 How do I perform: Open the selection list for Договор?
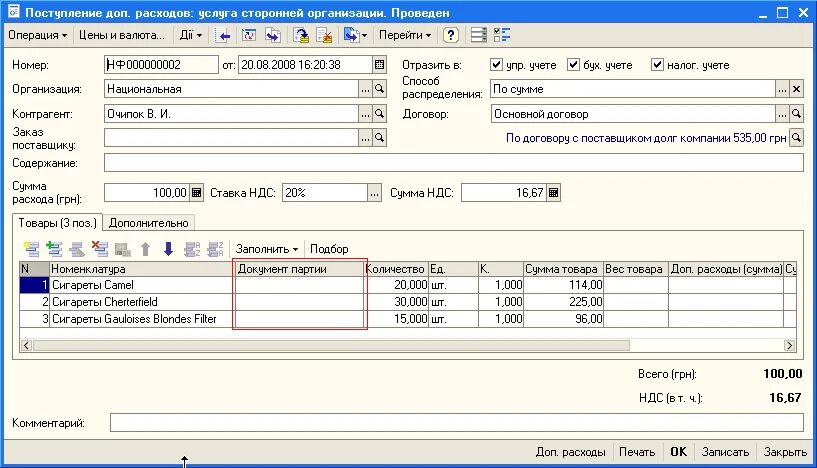pos(782,114)
